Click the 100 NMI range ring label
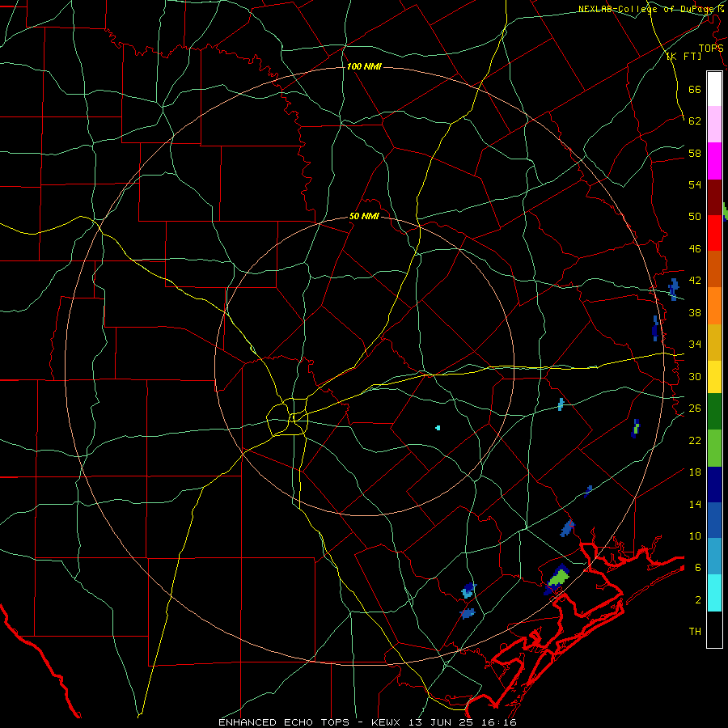 [x=364, y=67]
